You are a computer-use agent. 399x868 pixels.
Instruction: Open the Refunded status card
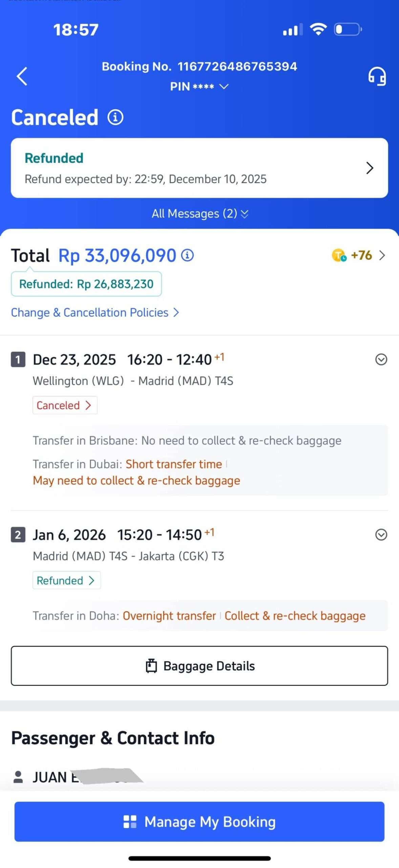tap(199, 168)
